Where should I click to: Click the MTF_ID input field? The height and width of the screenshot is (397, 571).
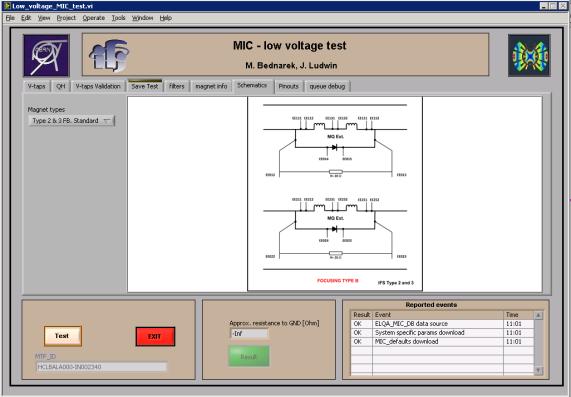pyautogui.click(x=102, y=367)
